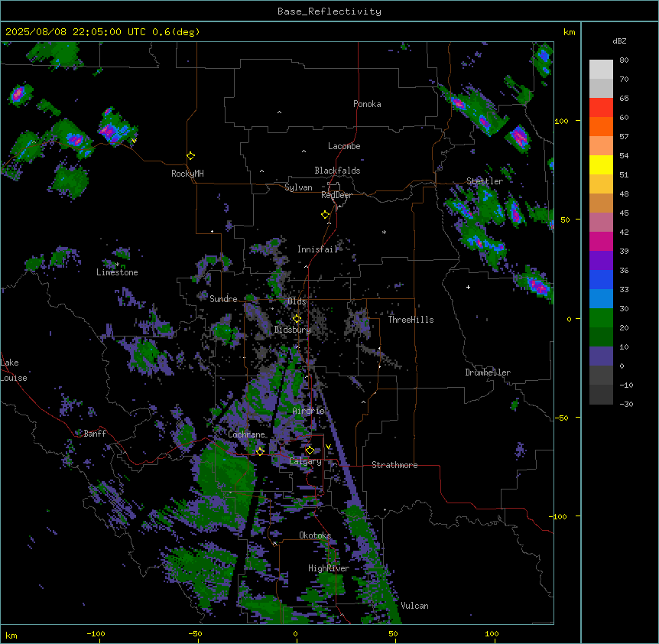Click the dBZ legend heading
659x644 pixels.
(619, 41)
